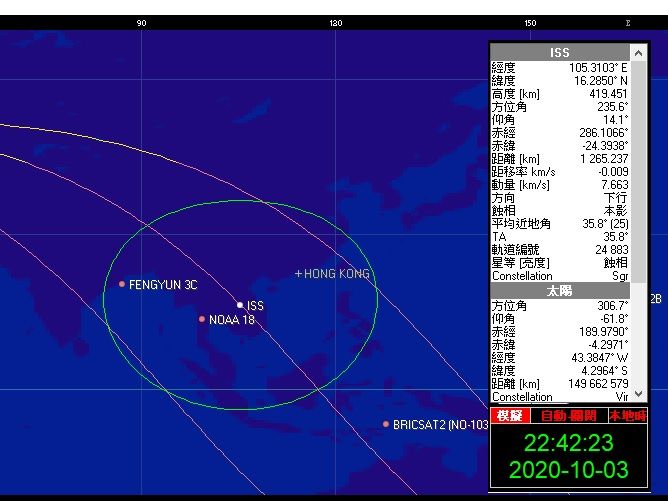Click the HONG KONG location cross marker
Image resolution: width=668 pixels, height=501 pixels.
click(x=298, y=273)
